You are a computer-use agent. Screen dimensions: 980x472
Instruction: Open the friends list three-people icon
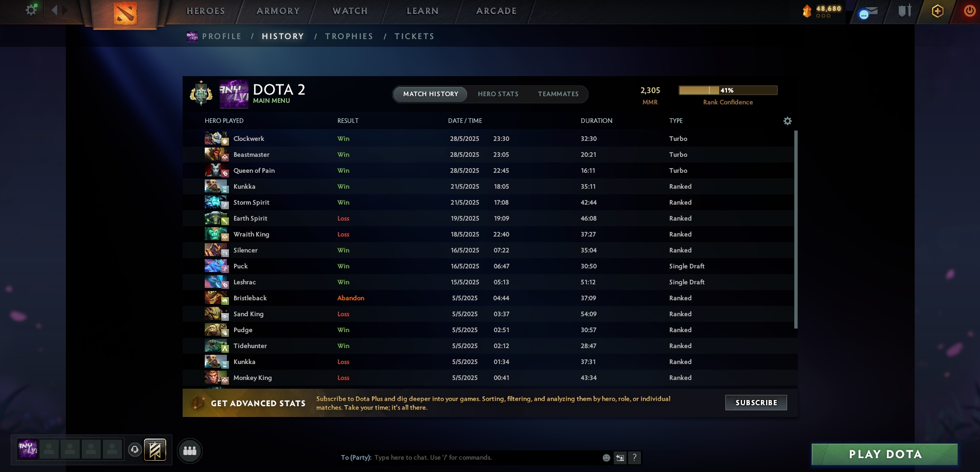coord(190,451)
